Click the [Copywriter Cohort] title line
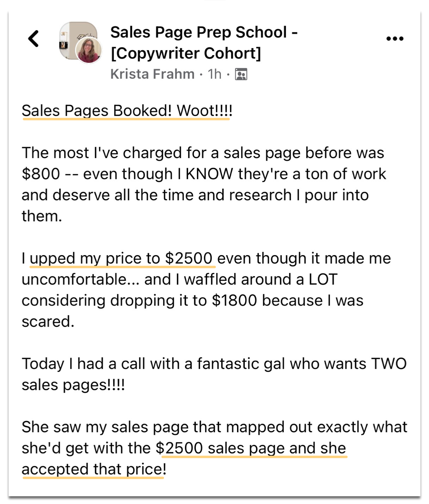The image size is (429, 504). (x=186, y=54)
